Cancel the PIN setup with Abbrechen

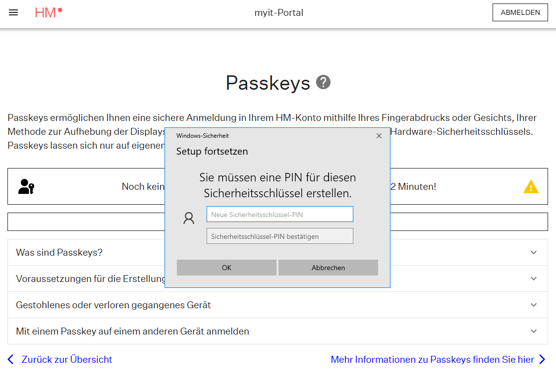pos(328,268)
